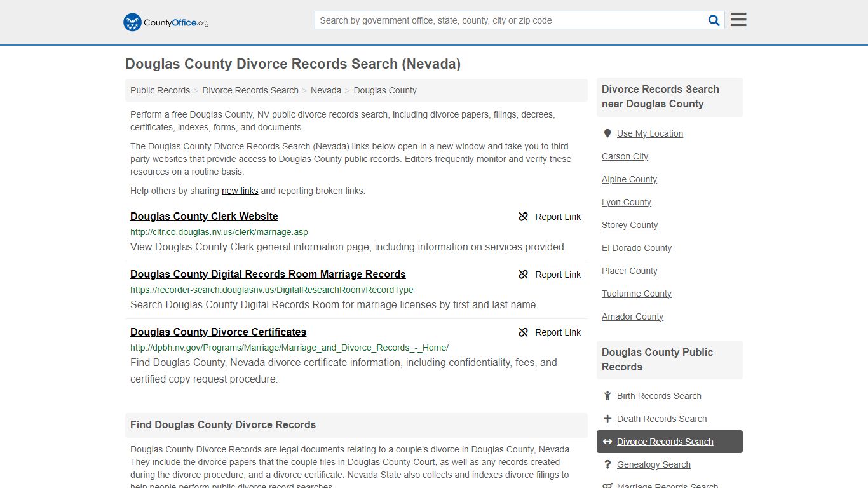
Task: Click the magnifying glass search icon
Action: click(x=714, y=20)
